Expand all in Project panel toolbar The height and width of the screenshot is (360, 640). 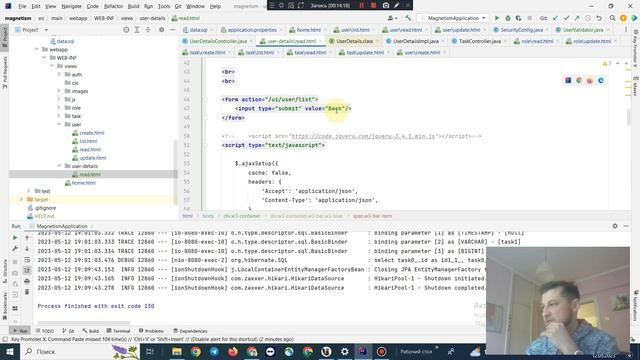tap(137, 30)
